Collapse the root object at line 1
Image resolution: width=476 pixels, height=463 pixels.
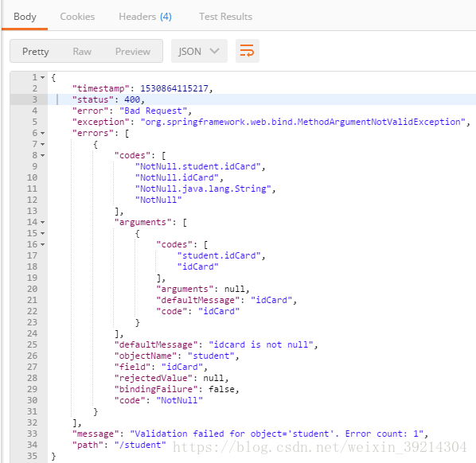click(x=42, y=77)
